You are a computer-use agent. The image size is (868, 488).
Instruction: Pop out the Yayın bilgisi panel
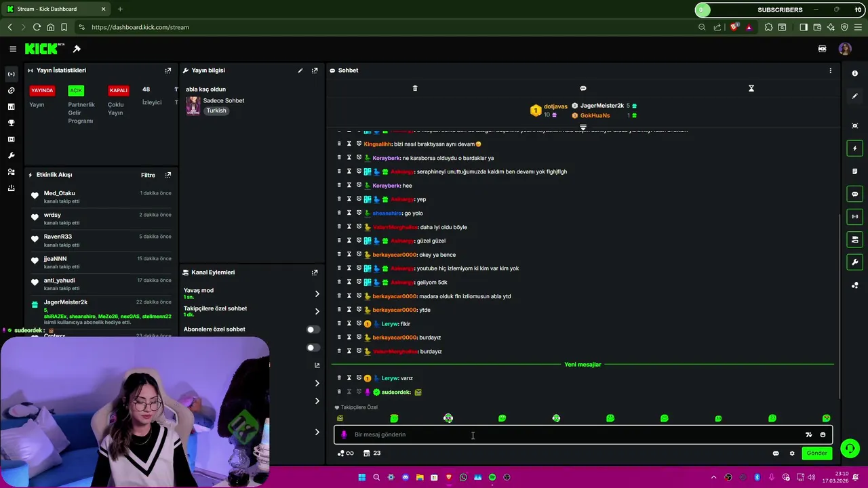click(x=315, y=70)
